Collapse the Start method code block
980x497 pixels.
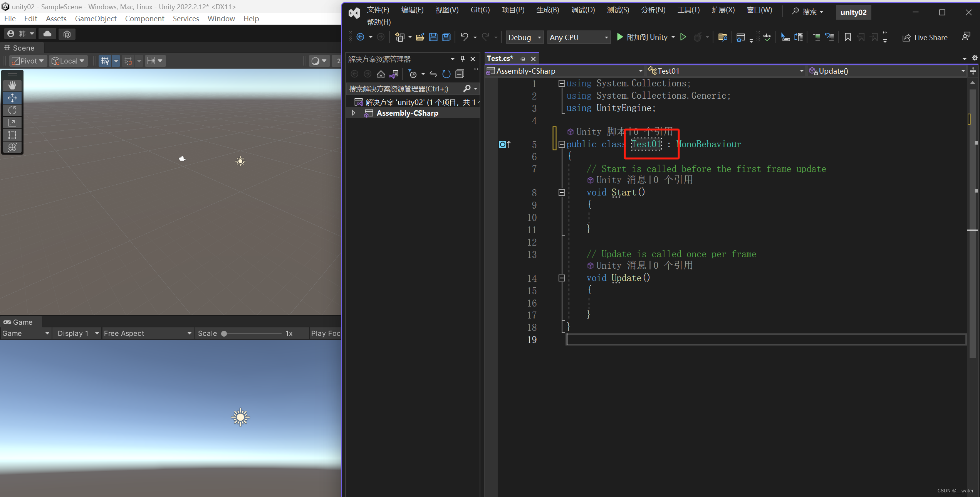[x=562, y=192]
